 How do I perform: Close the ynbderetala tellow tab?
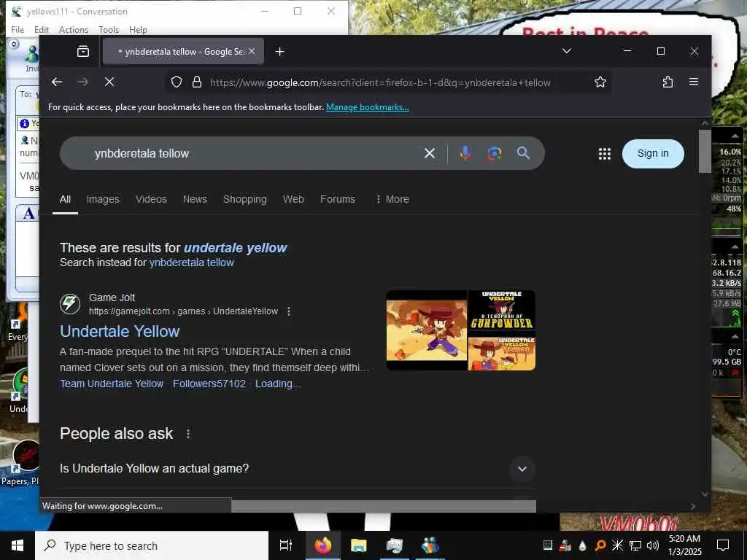pos(252,51)
